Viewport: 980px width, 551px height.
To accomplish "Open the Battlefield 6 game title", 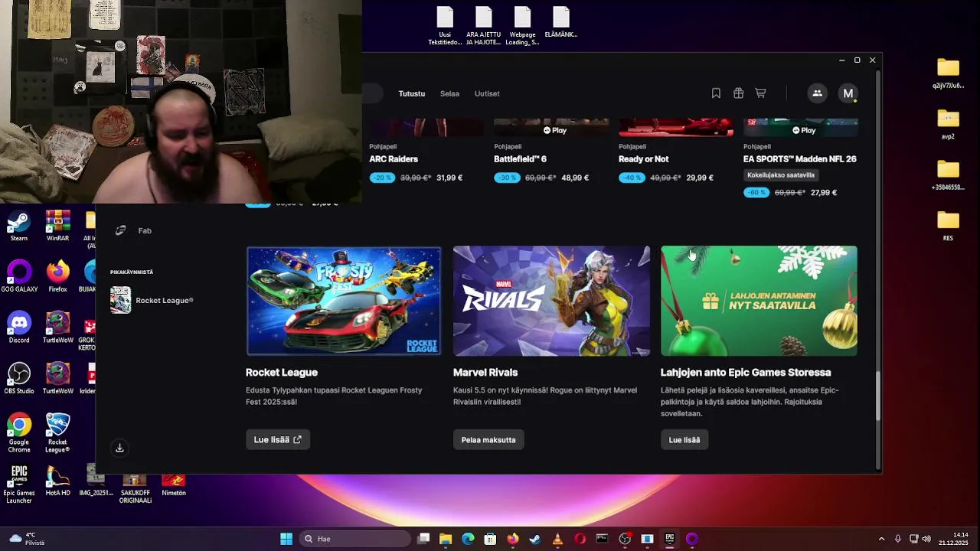I will 520,159.
